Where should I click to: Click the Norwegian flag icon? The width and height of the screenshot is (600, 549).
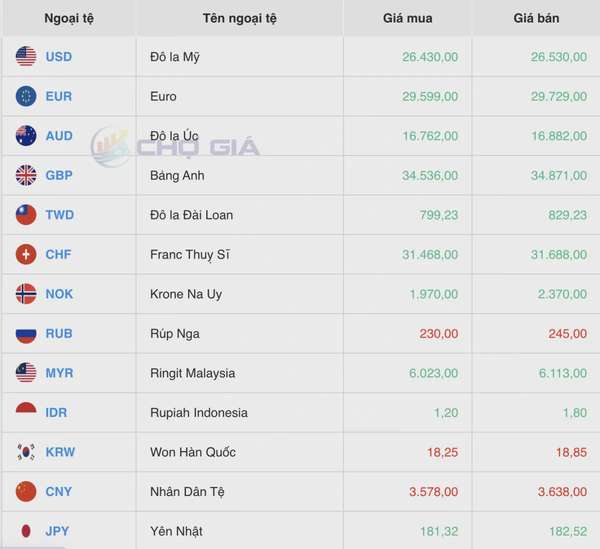click(x=26, y=294)
